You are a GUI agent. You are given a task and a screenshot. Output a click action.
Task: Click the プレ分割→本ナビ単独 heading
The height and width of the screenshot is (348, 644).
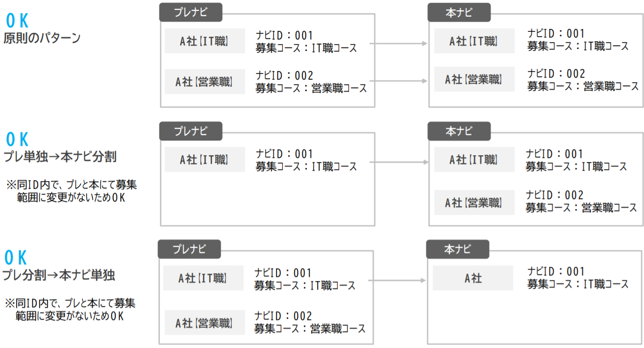pyautogui.click(x=59, y=275)
